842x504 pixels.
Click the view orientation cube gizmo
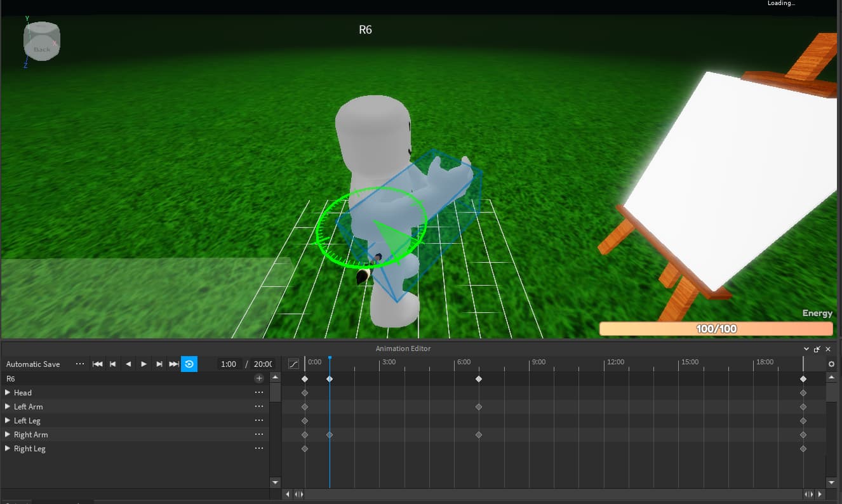42,42
